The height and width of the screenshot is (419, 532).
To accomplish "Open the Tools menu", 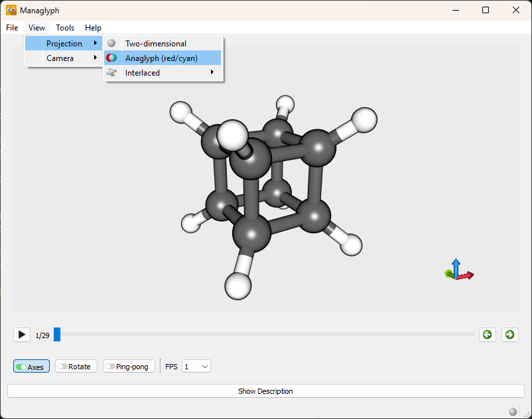I will point(65,28).
